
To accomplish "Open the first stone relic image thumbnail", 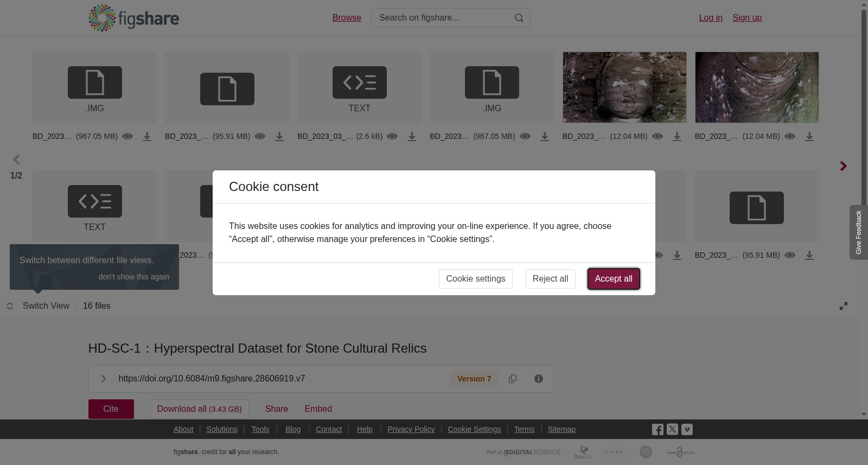I will 624,87.
